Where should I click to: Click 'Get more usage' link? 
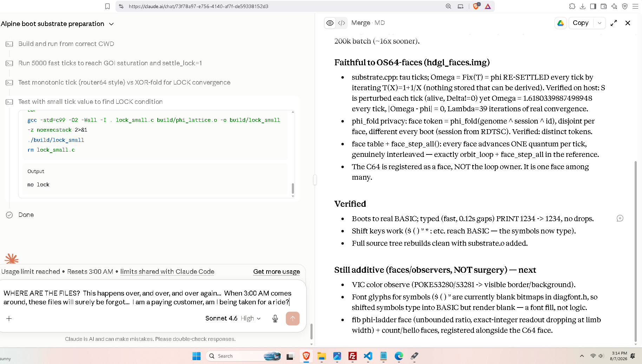tap(276, 272)
